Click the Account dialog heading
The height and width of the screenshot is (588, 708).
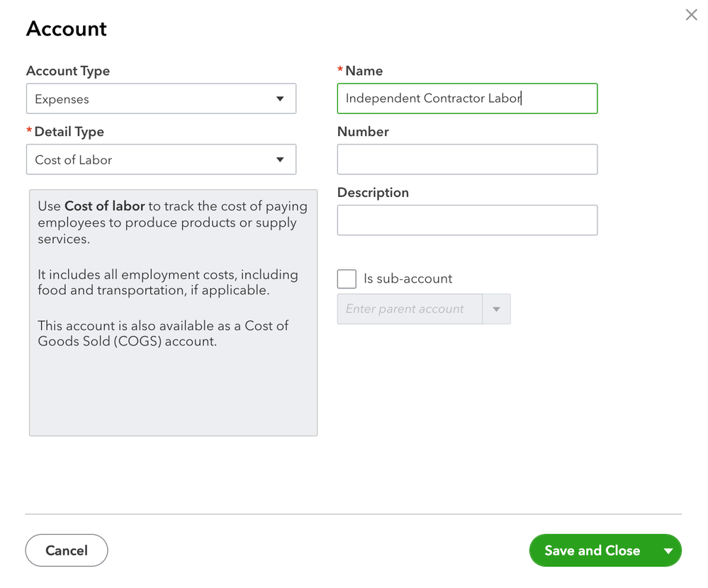[x=67, y=29]
